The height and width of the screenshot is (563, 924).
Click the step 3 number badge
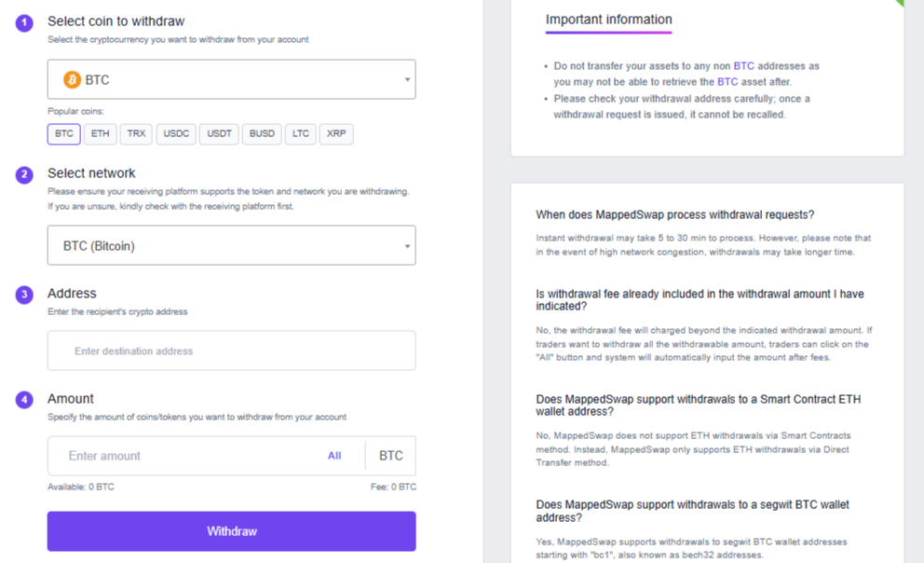tap(24, 295)
